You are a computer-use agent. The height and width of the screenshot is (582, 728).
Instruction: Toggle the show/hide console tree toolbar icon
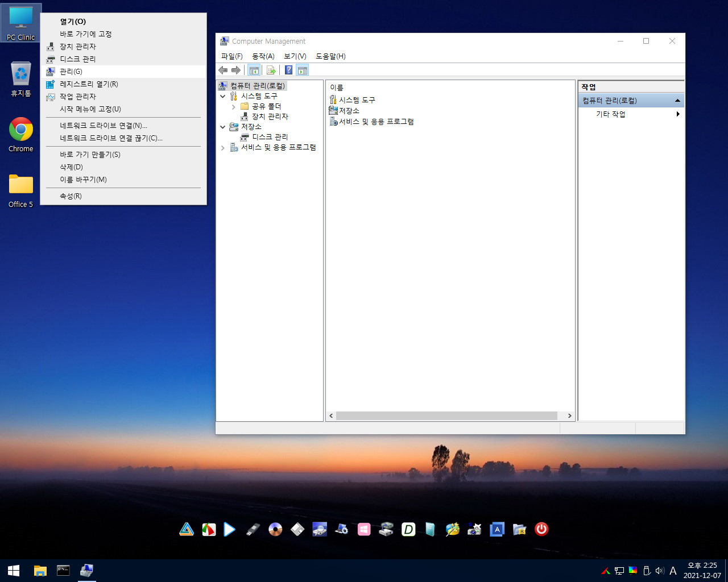(x=254, y=70)
